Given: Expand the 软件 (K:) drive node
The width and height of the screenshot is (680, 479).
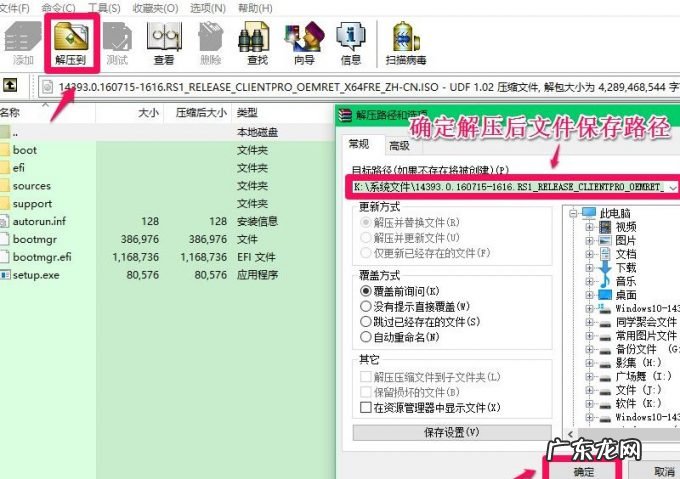Looking at the screenshot, I should tap(589, 404).
